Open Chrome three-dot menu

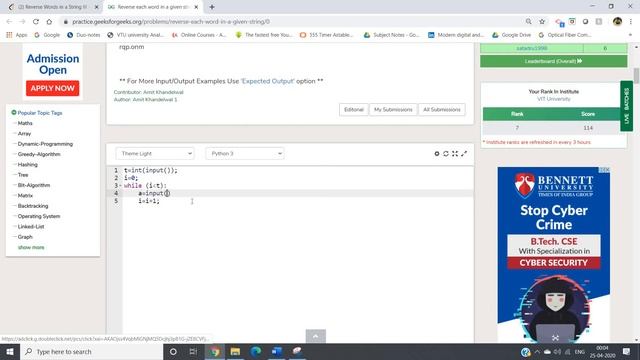631,21
